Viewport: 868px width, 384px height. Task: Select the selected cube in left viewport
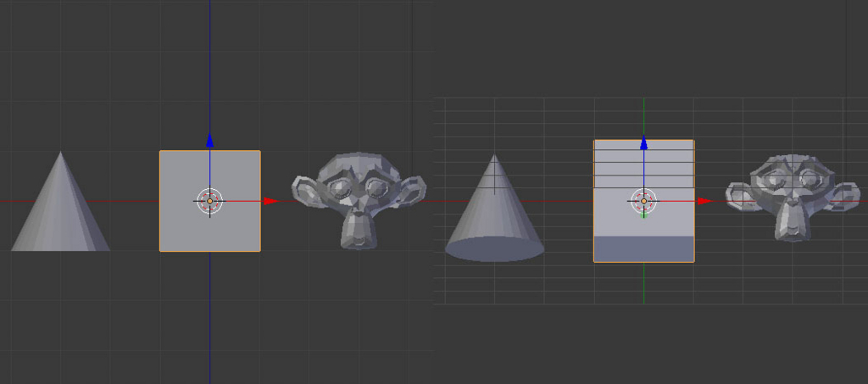[210, 201]
